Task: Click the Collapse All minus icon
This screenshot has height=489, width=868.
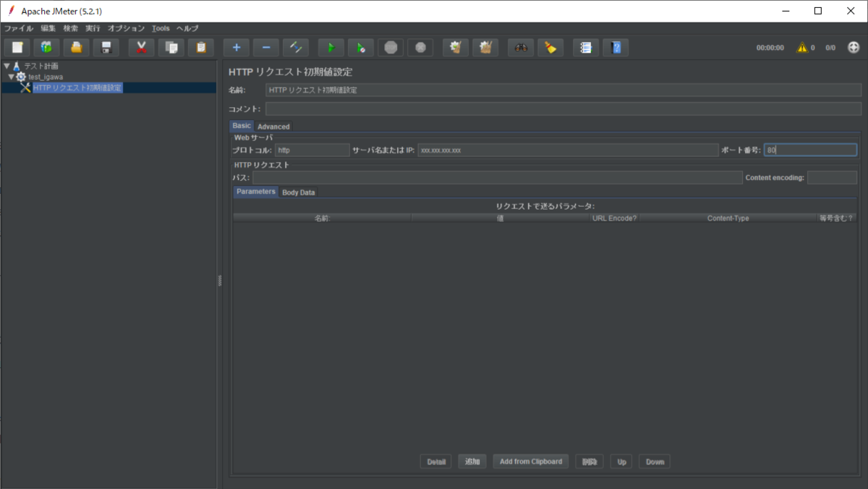Action: point(266,48)
